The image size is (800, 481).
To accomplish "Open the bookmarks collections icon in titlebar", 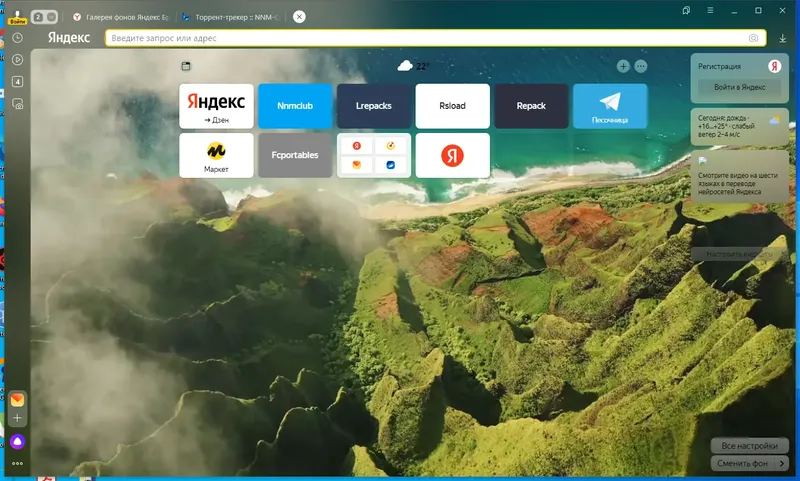I will point(686,10).
